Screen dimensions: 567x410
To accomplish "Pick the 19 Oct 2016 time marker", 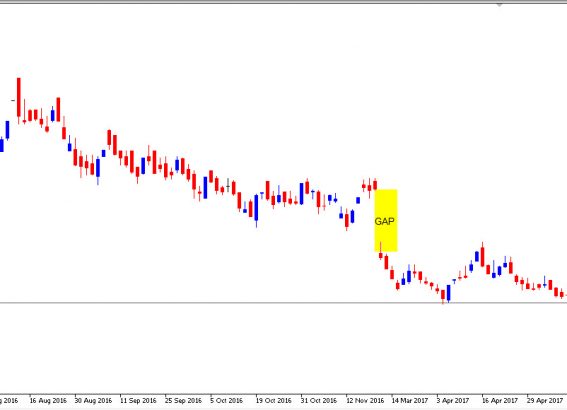I will pyautogui.click(x=274, y=401).
